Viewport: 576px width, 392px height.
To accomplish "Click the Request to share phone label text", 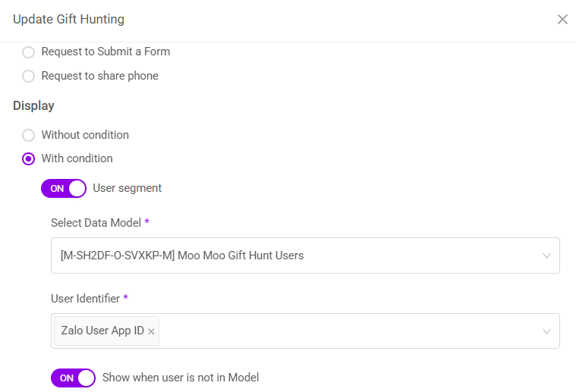I will click(99, 76).
